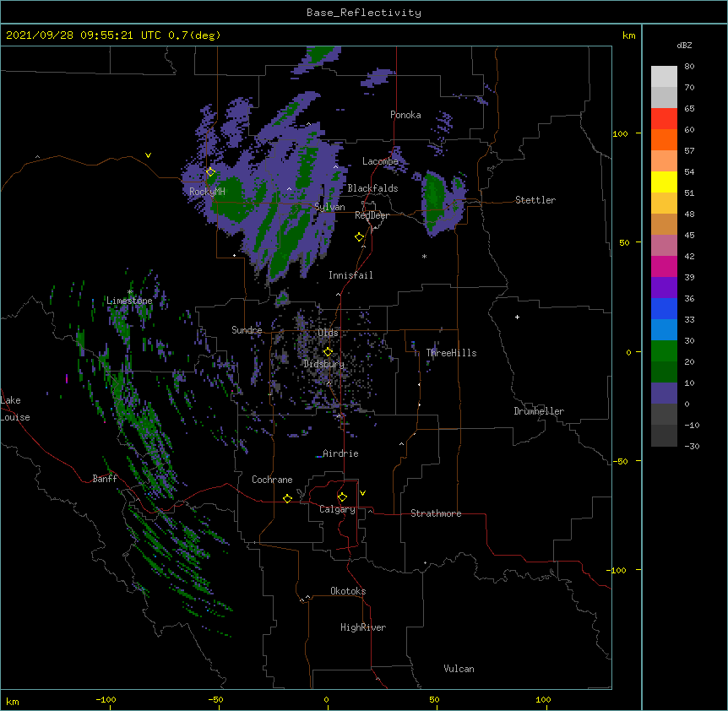Select the Blackfalds label

372,188
